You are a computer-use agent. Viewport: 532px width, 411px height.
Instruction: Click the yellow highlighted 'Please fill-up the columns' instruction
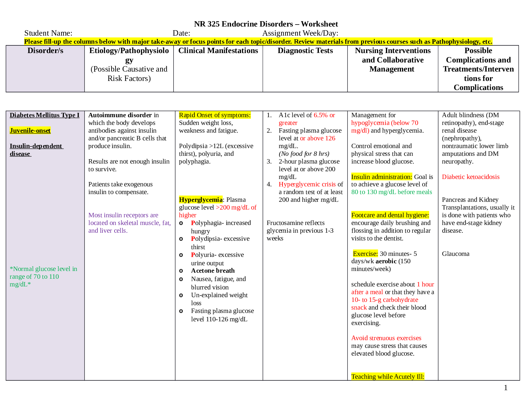coord(258,42)
